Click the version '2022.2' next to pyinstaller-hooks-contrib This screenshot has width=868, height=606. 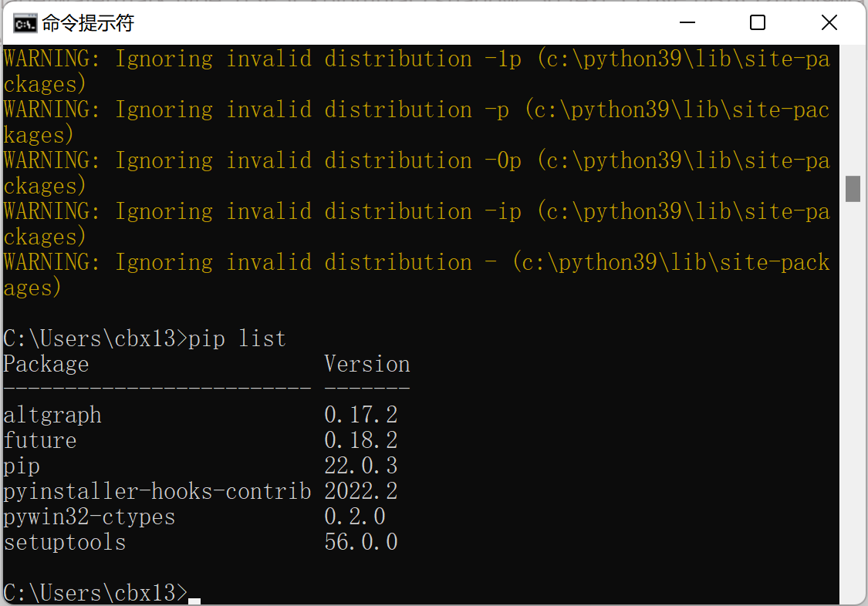point(360,491)
